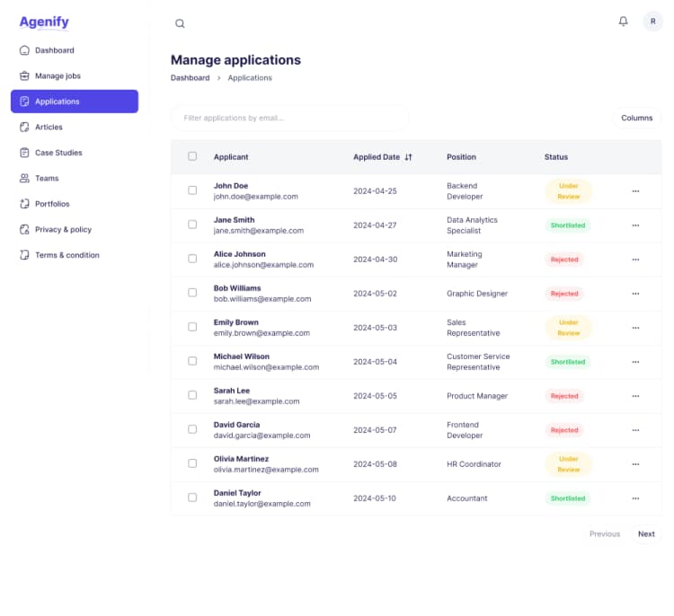Open the Columns dropdown
674x616 pixels.
(x=636, y=119)
